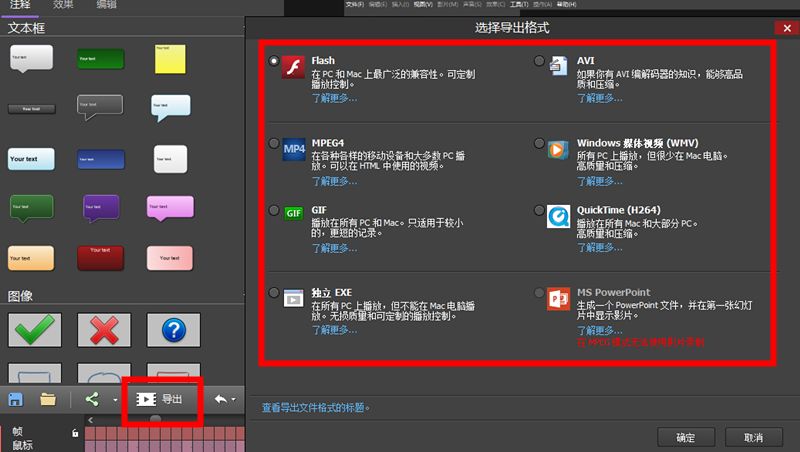Pick the orange Your text box
Viewport: 800px width, 452px height.
31,258
